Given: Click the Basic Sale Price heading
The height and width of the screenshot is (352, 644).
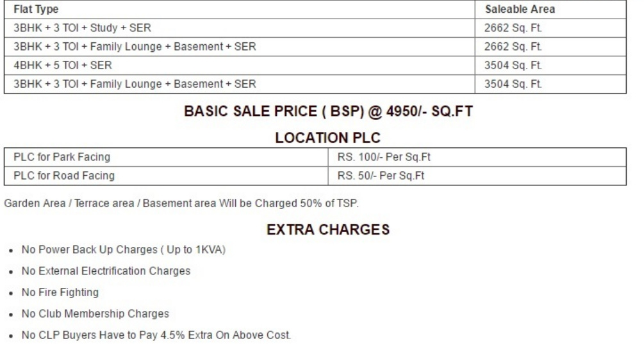Looking at the screenshot, I should [322, 111].
